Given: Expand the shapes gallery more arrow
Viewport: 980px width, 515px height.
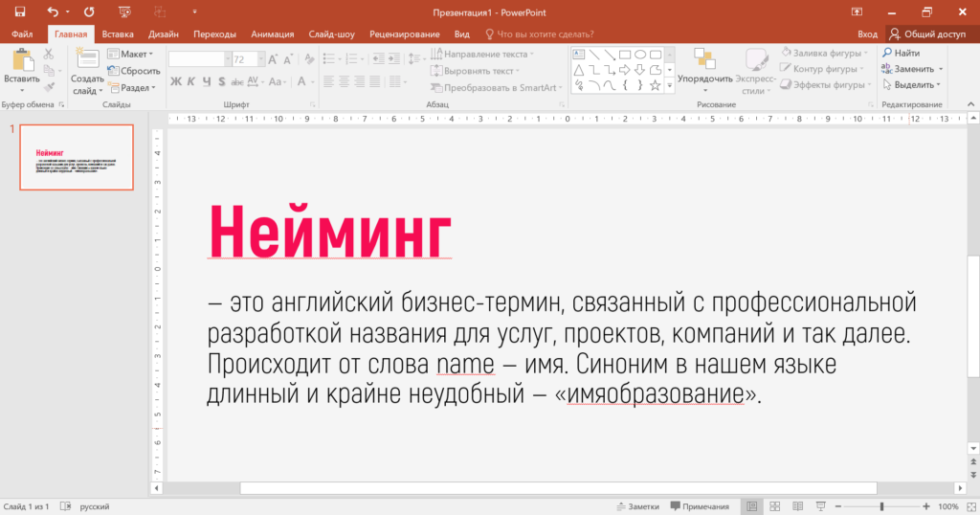Looking at the screenshot, I should coord(669,86).
